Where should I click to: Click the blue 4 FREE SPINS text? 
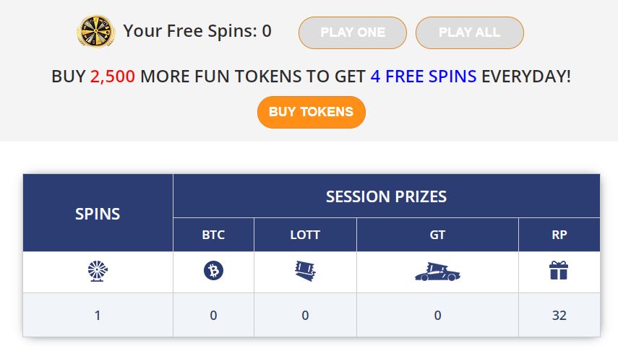point(424,77)
